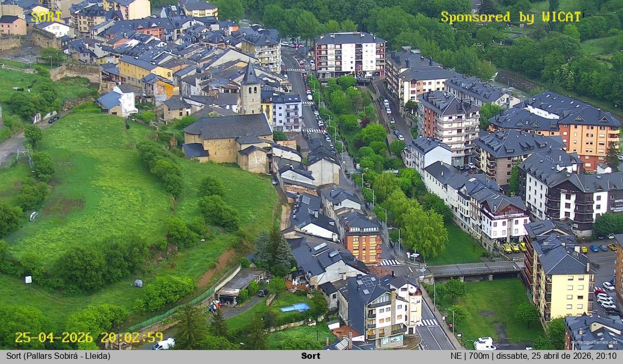
Task: Click the meteoguilleries.cat watermark
Action: pos(596,342)
